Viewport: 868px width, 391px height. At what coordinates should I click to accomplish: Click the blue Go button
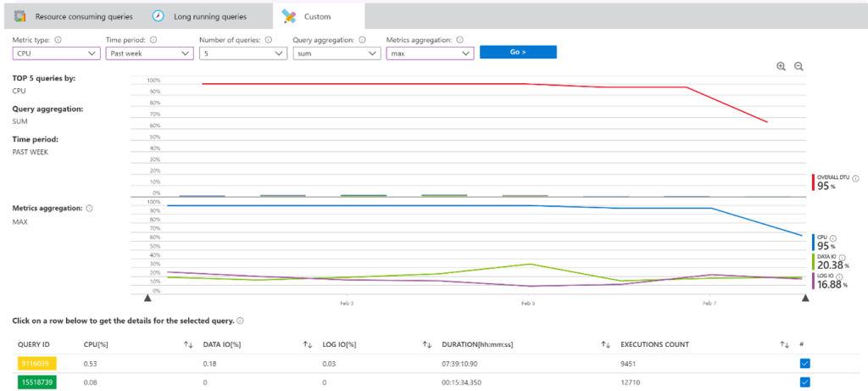click(x=518, y=52)
